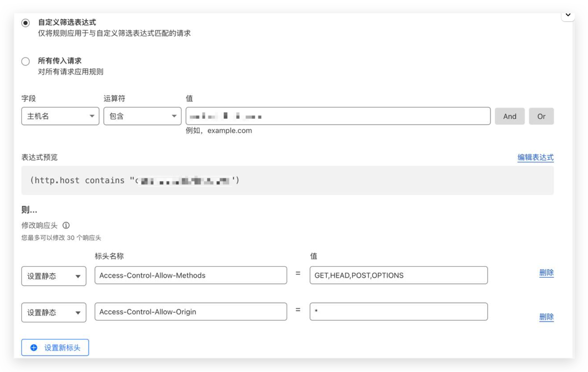The width and height of the screenshot is (588, 372).
Task: Click the 例如，example.com hint text
Action: [219, 131]
